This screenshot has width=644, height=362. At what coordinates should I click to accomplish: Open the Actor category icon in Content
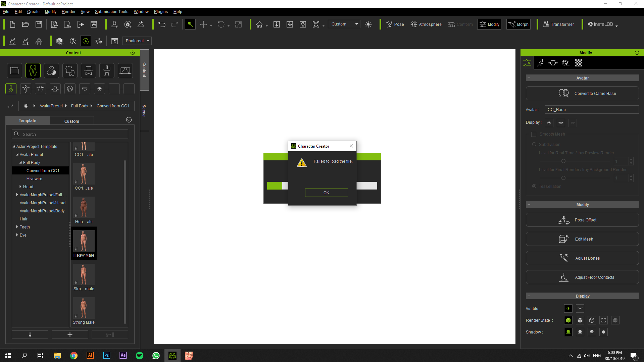tap(33, 71)
